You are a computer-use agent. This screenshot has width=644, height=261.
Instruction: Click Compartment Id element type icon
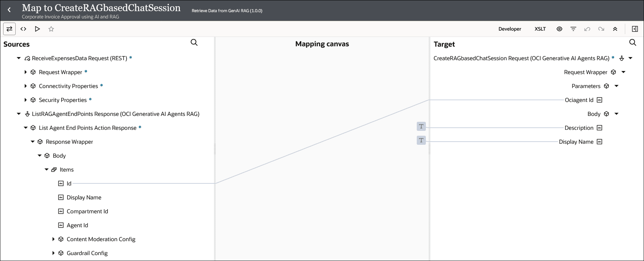pyautogui.click(x=61, y=211)
